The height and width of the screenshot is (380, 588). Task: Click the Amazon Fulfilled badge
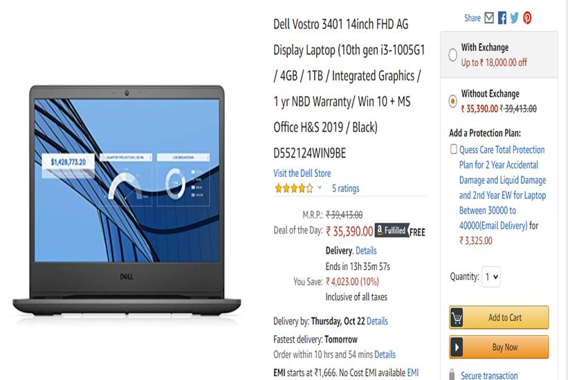pos(391,230)
